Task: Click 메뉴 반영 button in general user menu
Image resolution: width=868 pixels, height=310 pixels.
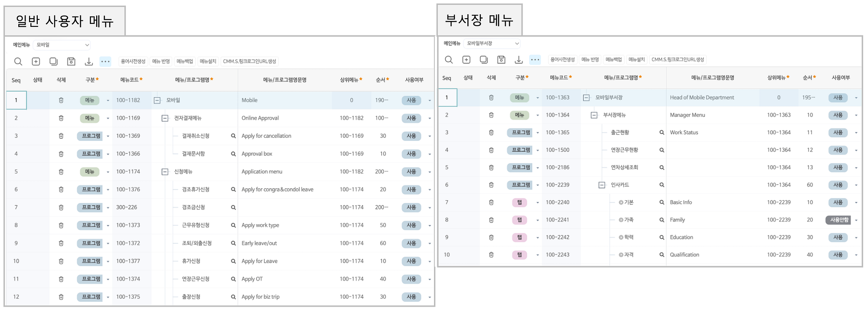Action: point(161,62)
